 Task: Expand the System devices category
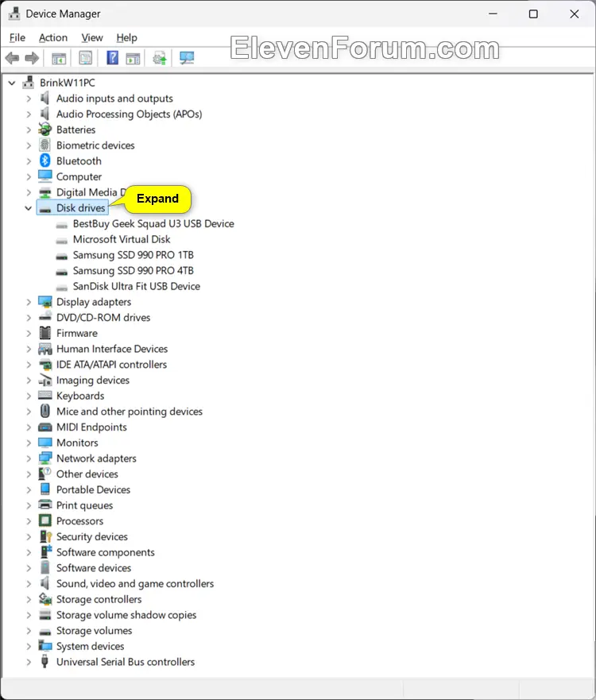(29, 647)
